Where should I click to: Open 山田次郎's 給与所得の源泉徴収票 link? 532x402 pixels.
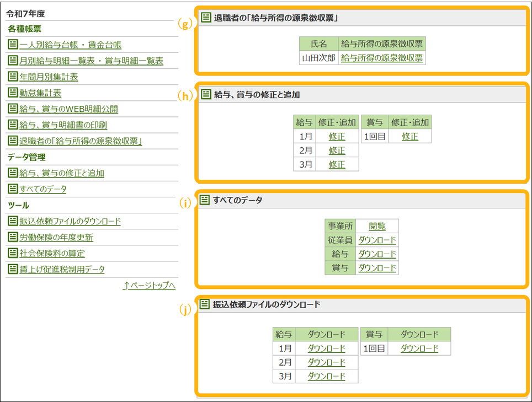pos(382,58)
